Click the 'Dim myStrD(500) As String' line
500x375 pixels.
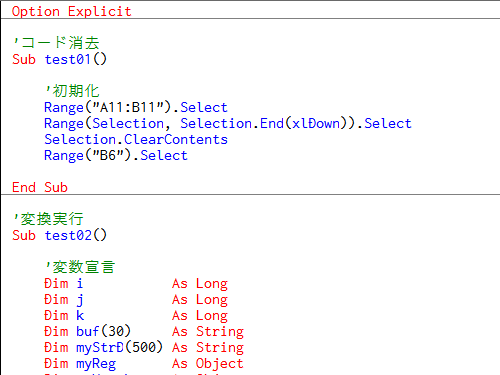click(144, 347)
